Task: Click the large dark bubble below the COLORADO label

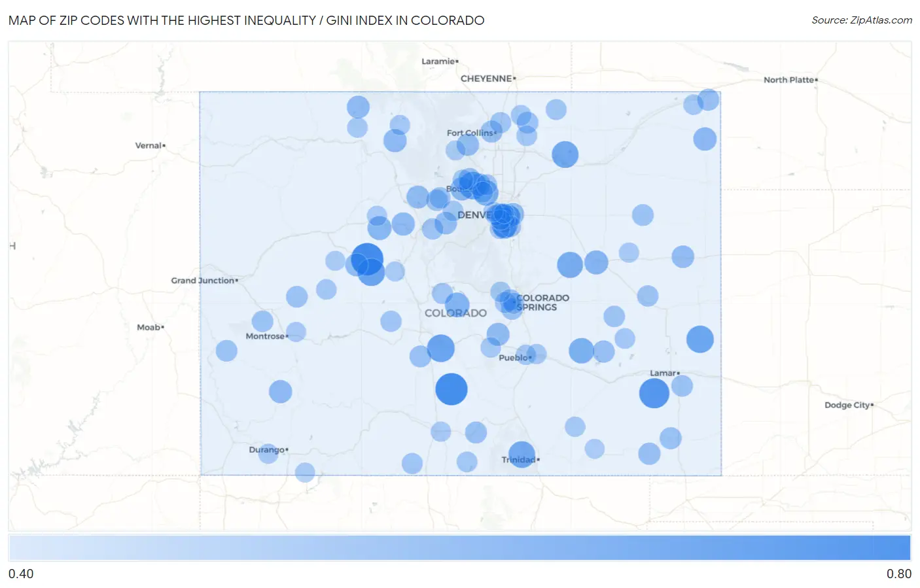Action: pos(451,389)
